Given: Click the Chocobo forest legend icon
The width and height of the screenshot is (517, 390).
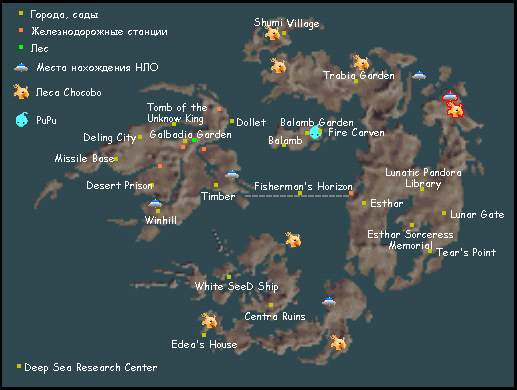Looking at the screenshot, I should pos(21,92).
